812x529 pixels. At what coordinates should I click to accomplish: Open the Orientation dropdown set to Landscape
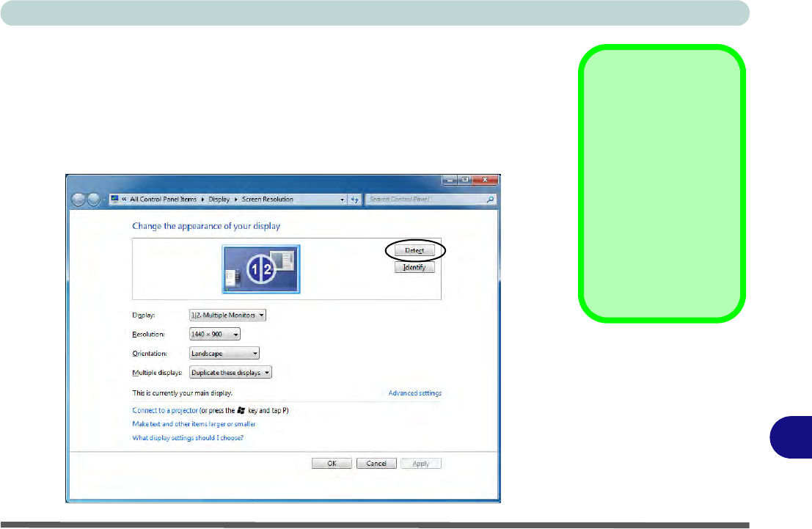224,354
